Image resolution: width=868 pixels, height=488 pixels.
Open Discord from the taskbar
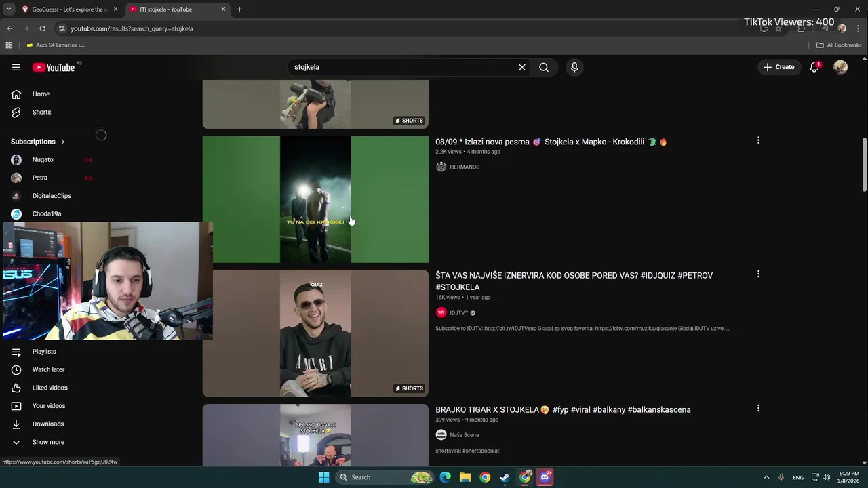click(x=545, y=477)
